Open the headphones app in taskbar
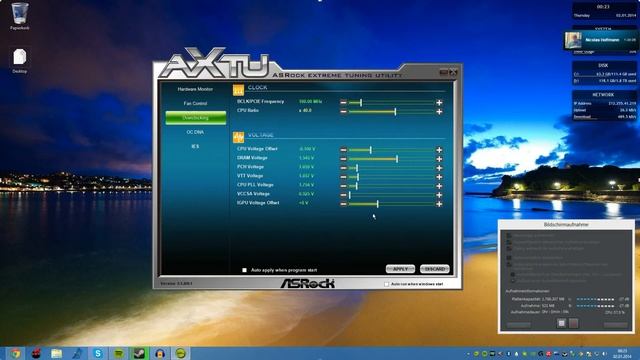The image size is (640, 360). coord(160,353)
